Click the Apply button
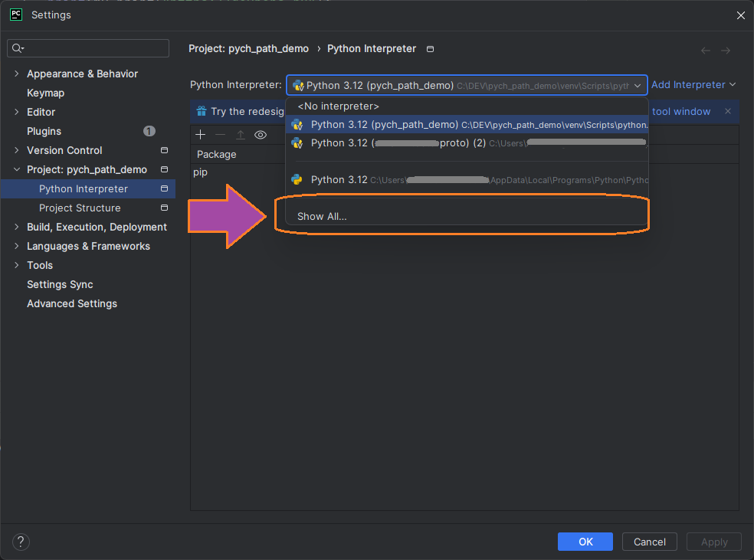The width and height of the screenshot is (754, 560). pyautogui.click(x=713, y=542)
